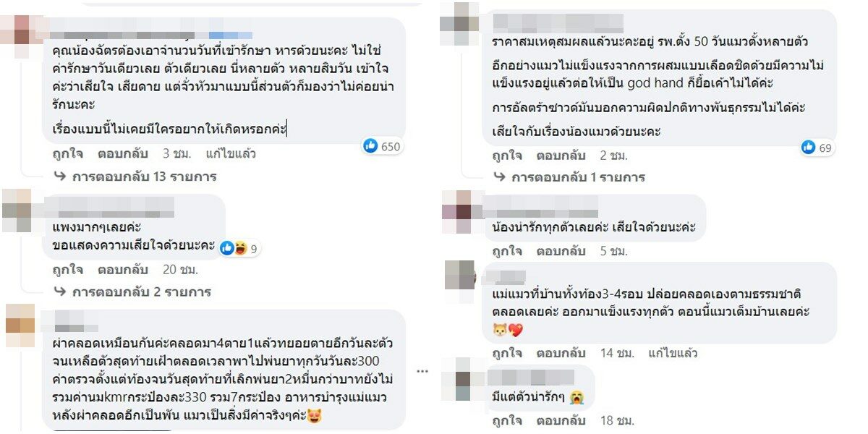Open edit history on the 14-hour comment

coord(673,353)
